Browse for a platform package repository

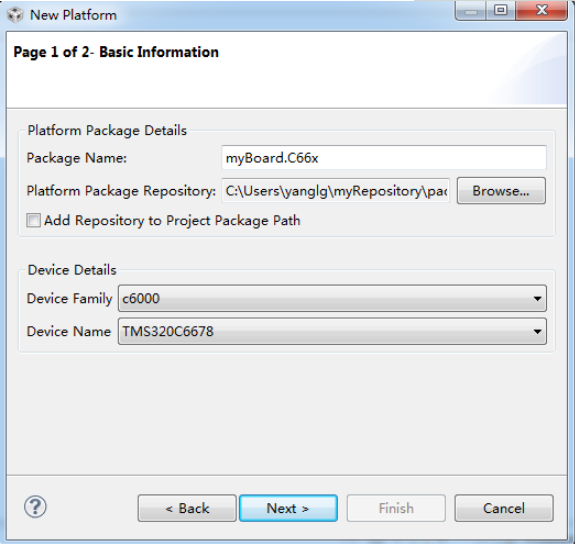pos(501,191)
